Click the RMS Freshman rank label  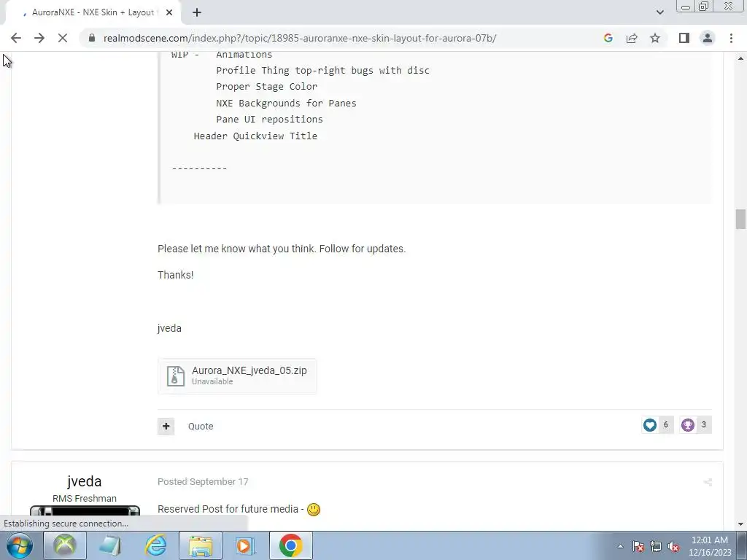pos(85,498)
